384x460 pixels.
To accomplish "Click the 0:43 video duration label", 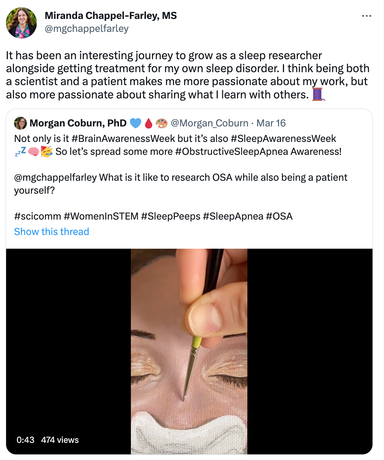I will coord(25,440).
